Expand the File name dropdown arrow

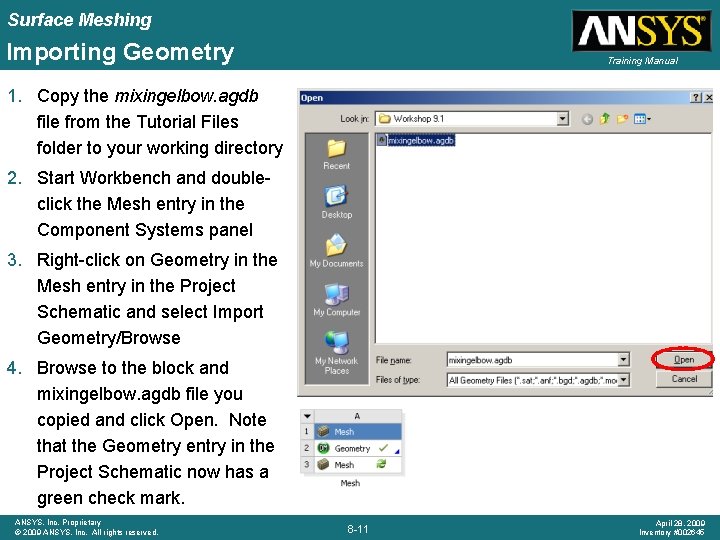[623, 360]
